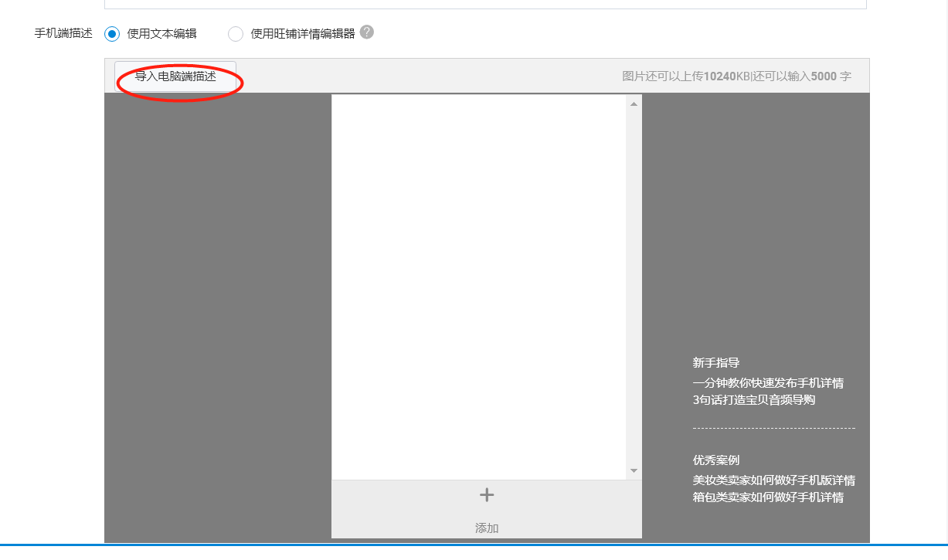Click the 手机端描述 field label
The height and width of the screenshot is (560, 948).
[63, 34]
